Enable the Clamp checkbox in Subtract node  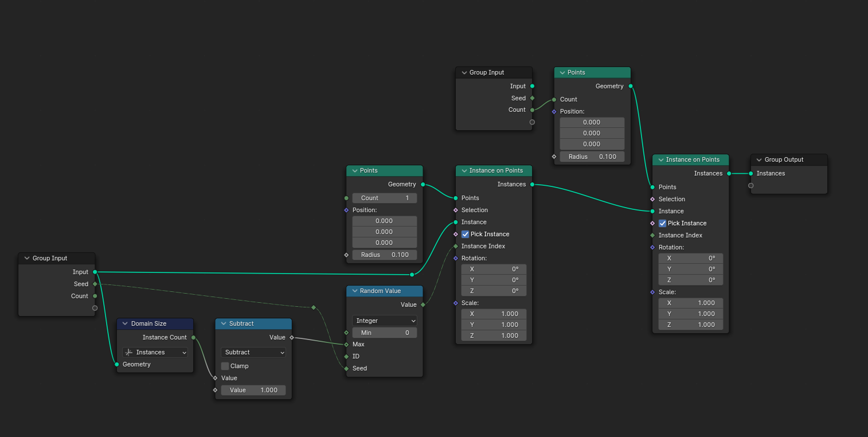pos(225,366)
